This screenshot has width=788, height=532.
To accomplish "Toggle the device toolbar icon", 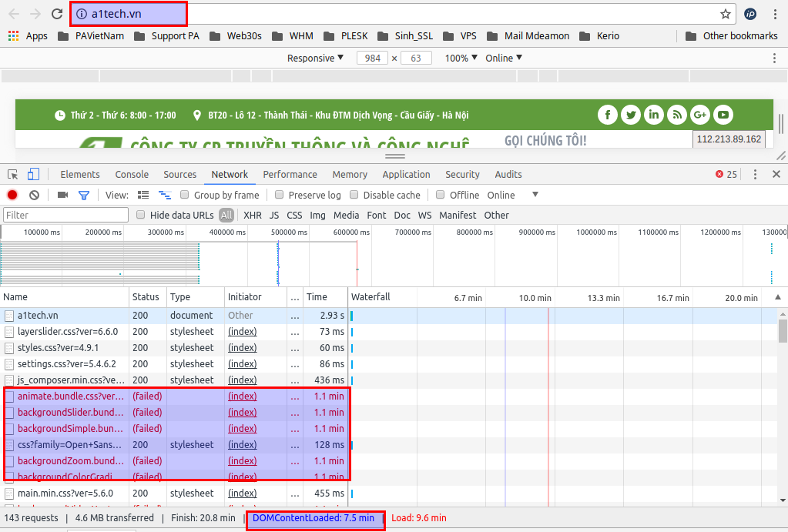I will click(33, 174).
